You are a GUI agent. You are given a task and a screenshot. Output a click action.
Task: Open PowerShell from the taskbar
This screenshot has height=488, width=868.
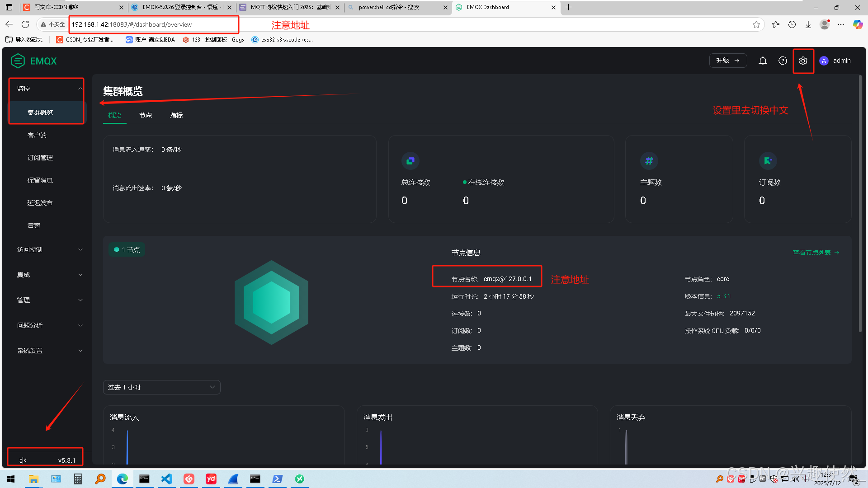click(278, 479)
